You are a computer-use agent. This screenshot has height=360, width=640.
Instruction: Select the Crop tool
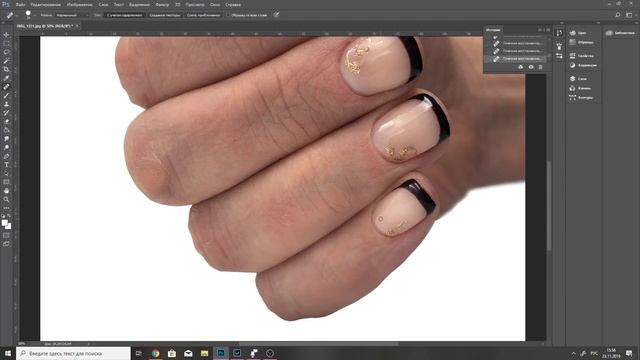[x=6, y=69]
